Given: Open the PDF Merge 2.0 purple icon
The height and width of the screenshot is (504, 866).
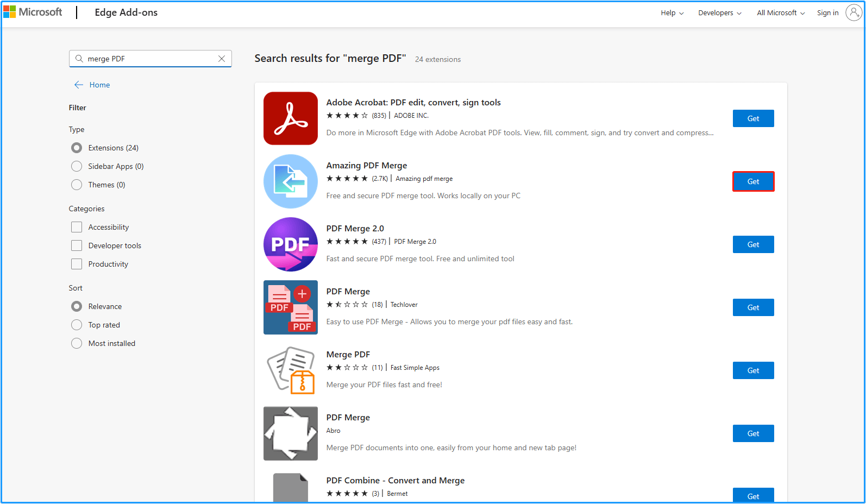Looking at the screenshot, I should [291, 244].
